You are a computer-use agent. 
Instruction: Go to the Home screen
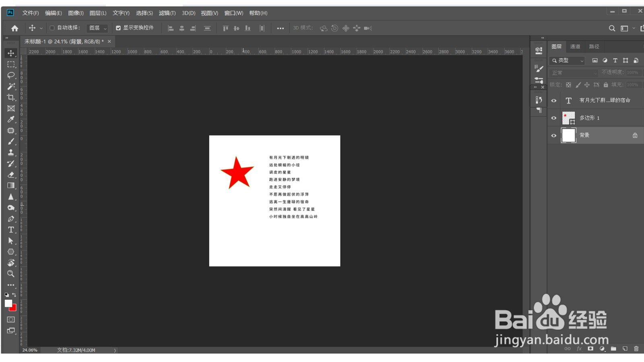coord(15,28)
